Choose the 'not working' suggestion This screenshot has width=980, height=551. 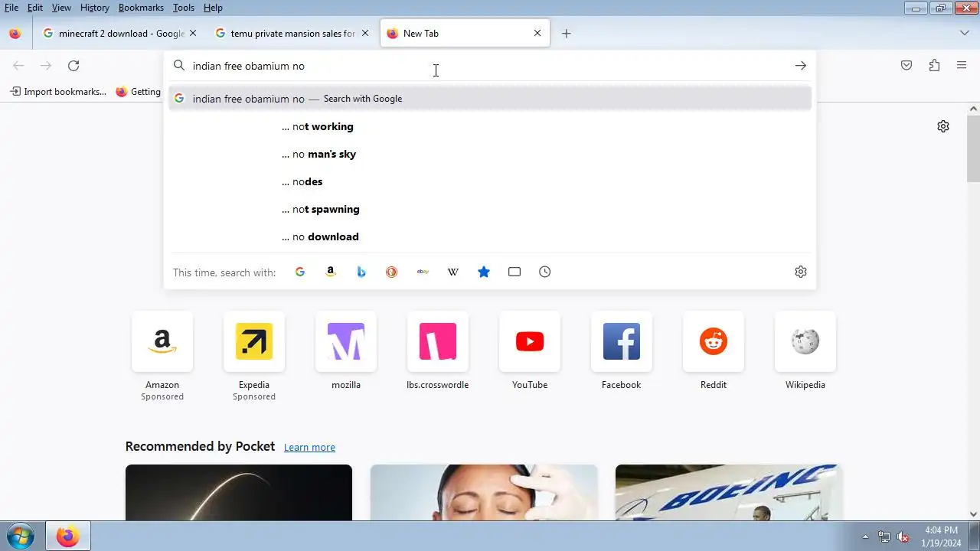tap(490, 126)
